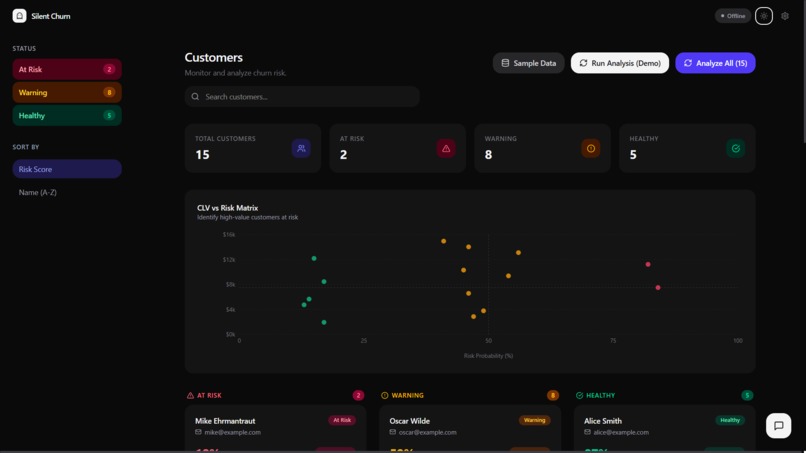Click the mail icon beside oscar@example.com

pyautogui.click(x=393, y=432)
